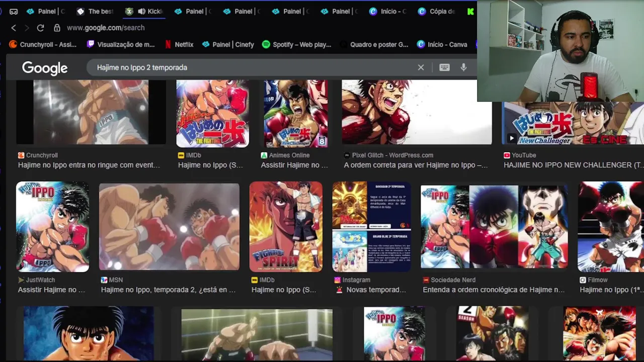Go back to the previous page
Image resolution: width=644 pixels, height=362 pixels.
coord(14,28)
